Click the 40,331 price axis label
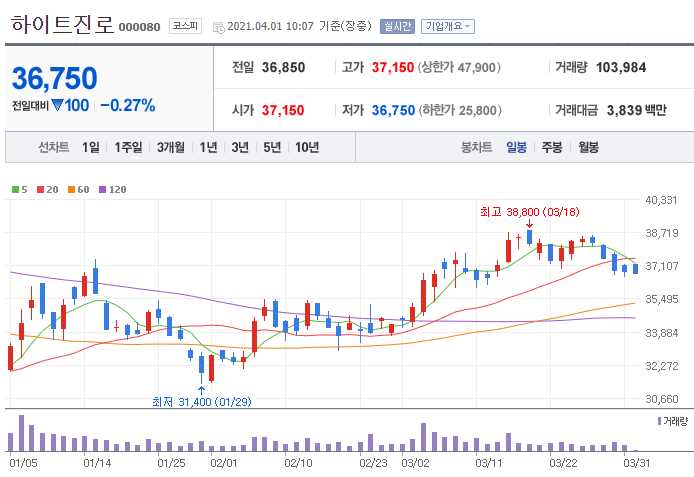694x477 pixels. [661, 200]
